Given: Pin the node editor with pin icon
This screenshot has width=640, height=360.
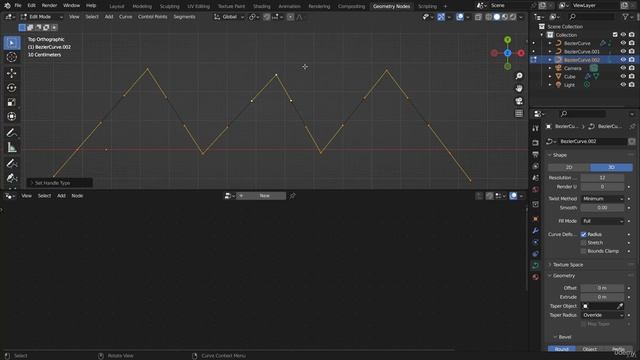Looking at the screenshot, I should tap(292, 196).
